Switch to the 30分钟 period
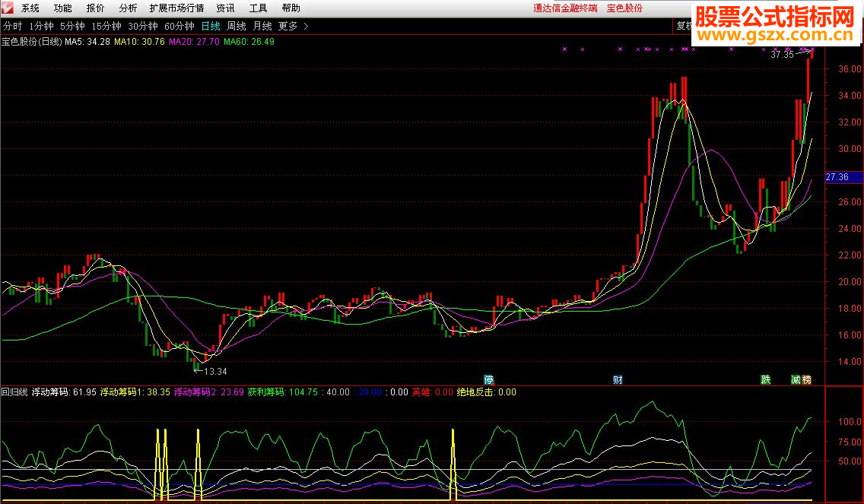864x504 pixels. (x=143, y=26)
